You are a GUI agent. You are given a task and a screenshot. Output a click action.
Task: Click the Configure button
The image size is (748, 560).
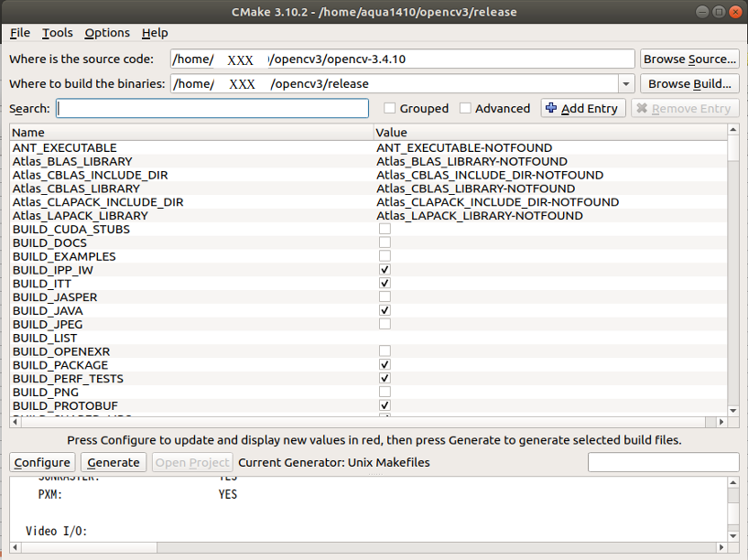(x=42, y=463)
